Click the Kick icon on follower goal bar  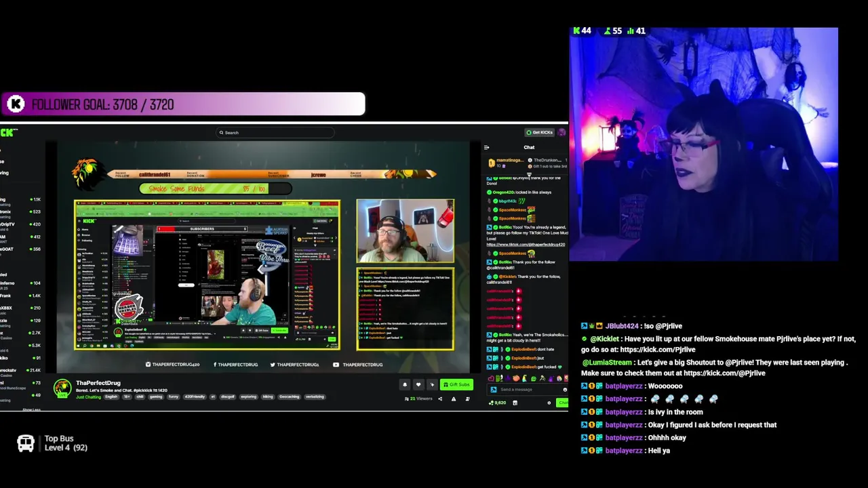16,104
